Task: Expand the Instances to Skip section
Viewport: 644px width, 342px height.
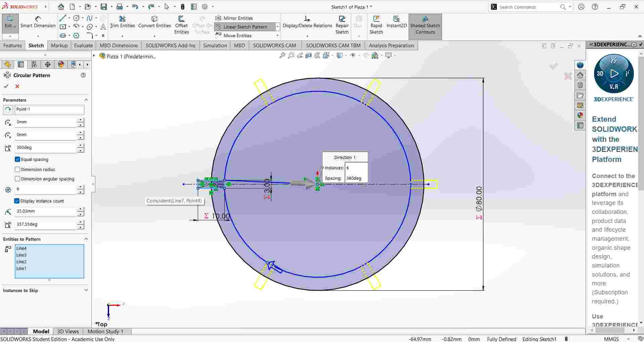Action: pyautogui.click(x=86, y=290)
